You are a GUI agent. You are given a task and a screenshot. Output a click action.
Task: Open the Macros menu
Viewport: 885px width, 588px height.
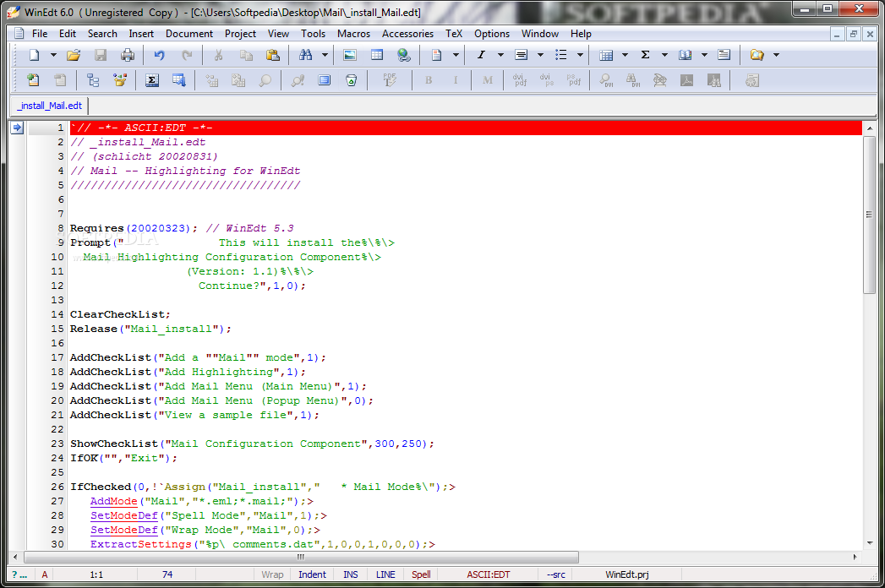(353, 34)
